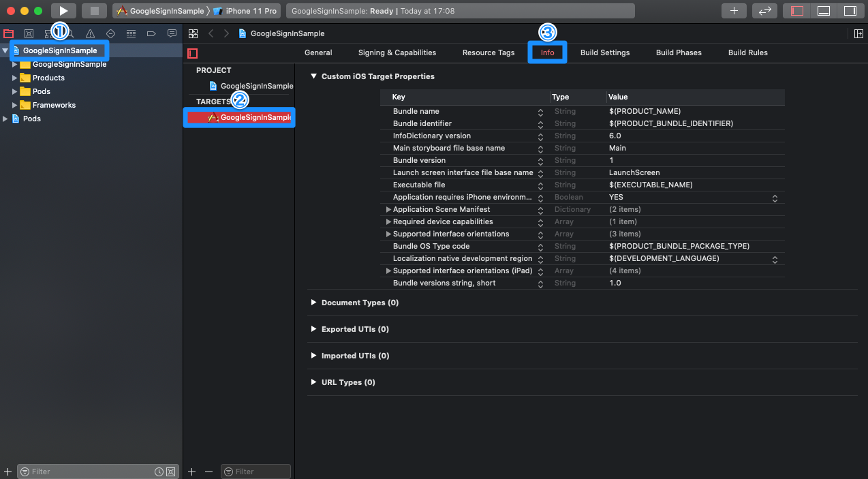
Task: Expand Required device capabilities row
Action: click(x=388, y=221)
